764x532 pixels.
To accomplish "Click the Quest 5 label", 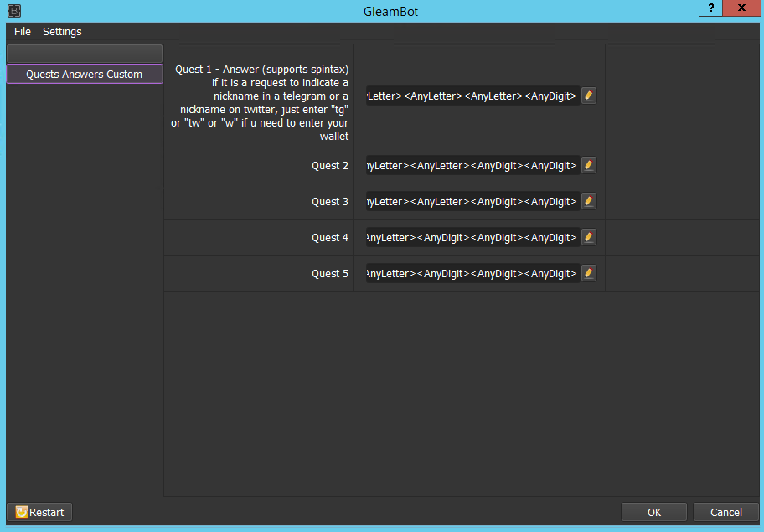I will (x=330, y=274).
